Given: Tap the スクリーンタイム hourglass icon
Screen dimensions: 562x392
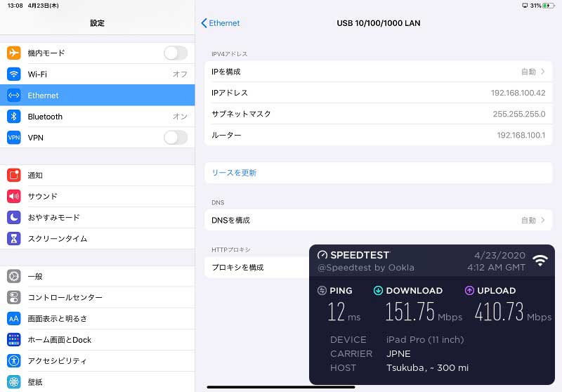Looking at the screenshot, I should (13, 239).
